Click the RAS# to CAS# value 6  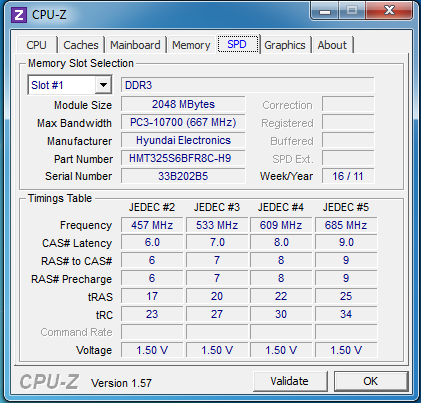pyautogui.click(x=152, y=260)
